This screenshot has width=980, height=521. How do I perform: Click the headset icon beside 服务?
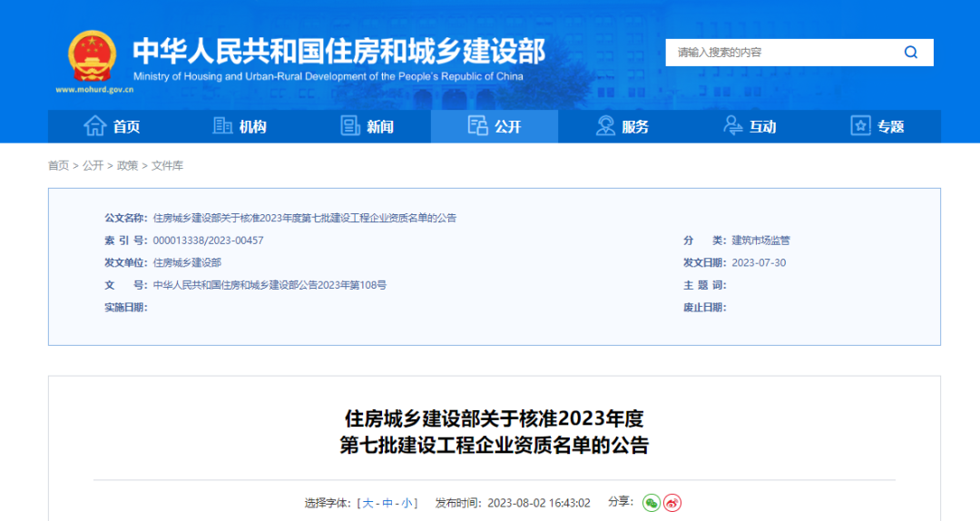(605, 126)
